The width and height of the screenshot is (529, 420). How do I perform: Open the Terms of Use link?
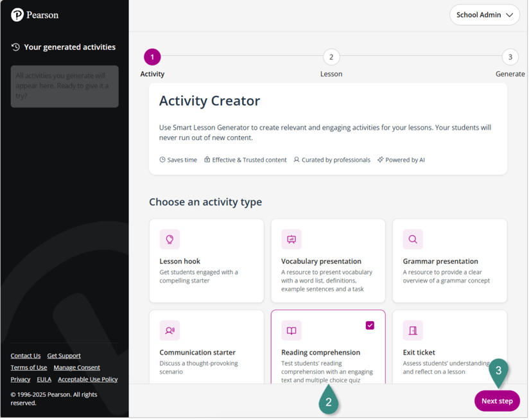29,367
